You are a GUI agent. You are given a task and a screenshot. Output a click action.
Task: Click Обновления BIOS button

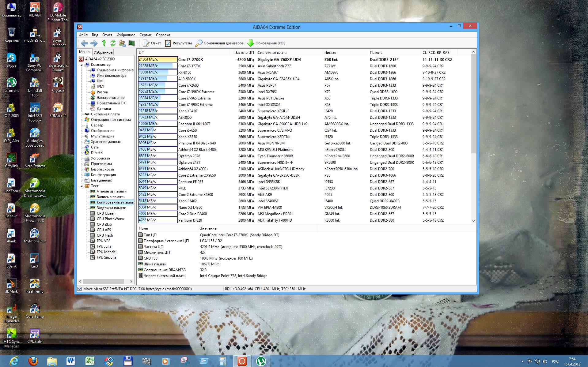[266, 43]
